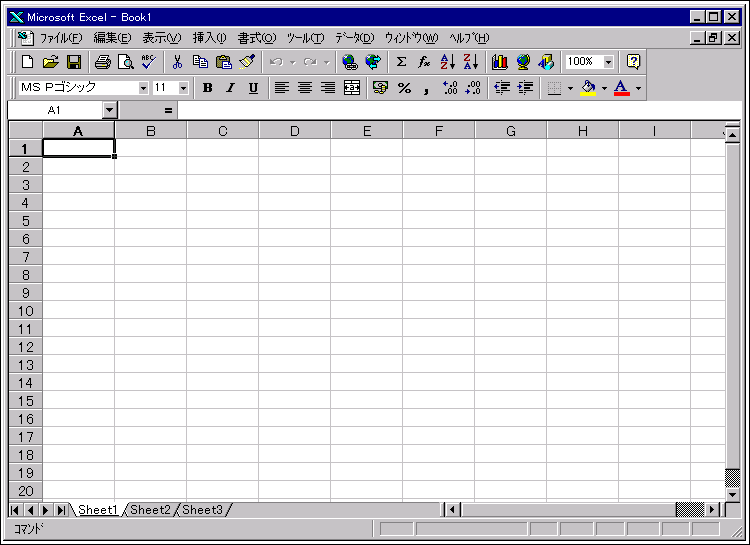750x545 pixels.
Task: Increase decimal places icon
Action: pyautogui.click(x=450, y=88)
